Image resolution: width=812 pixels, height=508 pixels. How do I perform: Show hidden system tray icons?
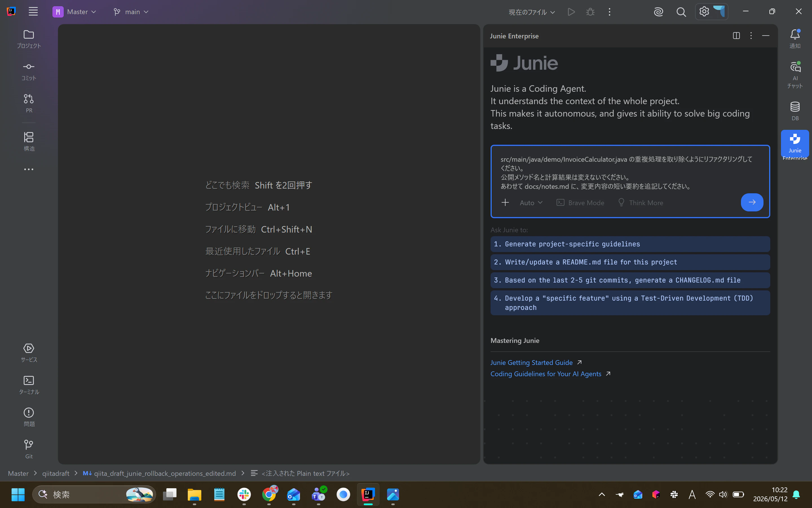[x=602, y=494]
